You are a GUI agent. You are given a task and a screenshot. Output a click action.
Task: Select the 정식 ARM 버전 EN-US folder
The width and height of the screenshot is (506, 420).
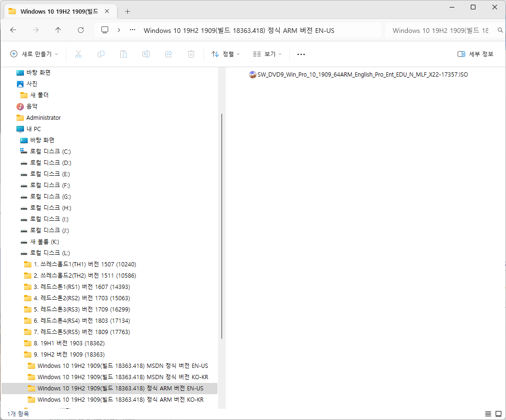pyautogui.click(x=109, y=389)
